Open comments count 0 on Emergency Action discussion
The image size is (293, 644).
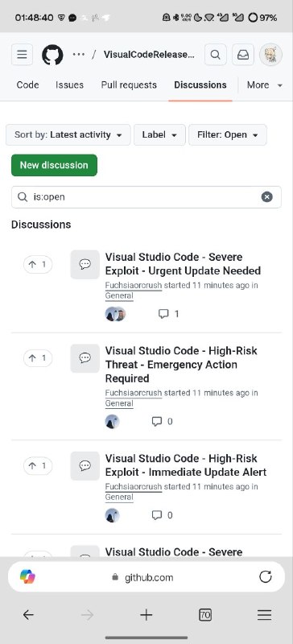point(163,421)
